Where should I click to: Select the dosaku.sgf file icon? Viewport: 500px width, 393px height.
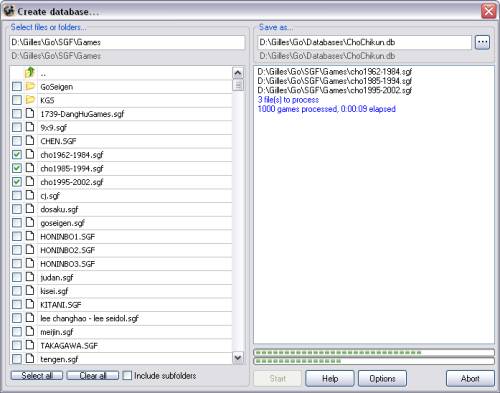point(30,209)
